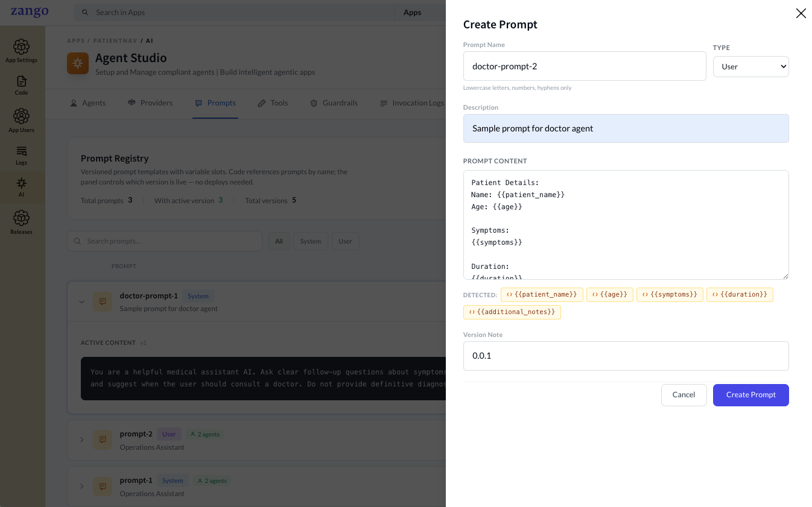
Task: Click the search magnifier in Search in Apps
Action: 85,13
